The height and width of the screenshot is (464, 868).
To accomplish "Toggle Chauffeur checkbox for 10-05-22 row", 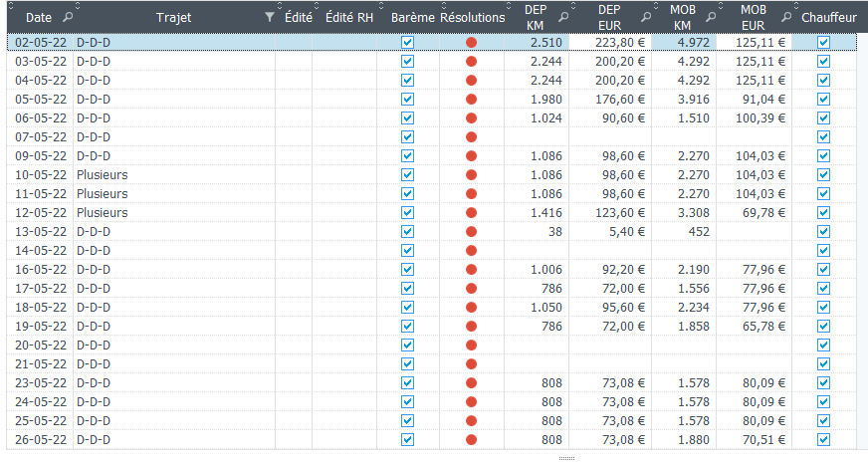I will [x=823, y=175].
